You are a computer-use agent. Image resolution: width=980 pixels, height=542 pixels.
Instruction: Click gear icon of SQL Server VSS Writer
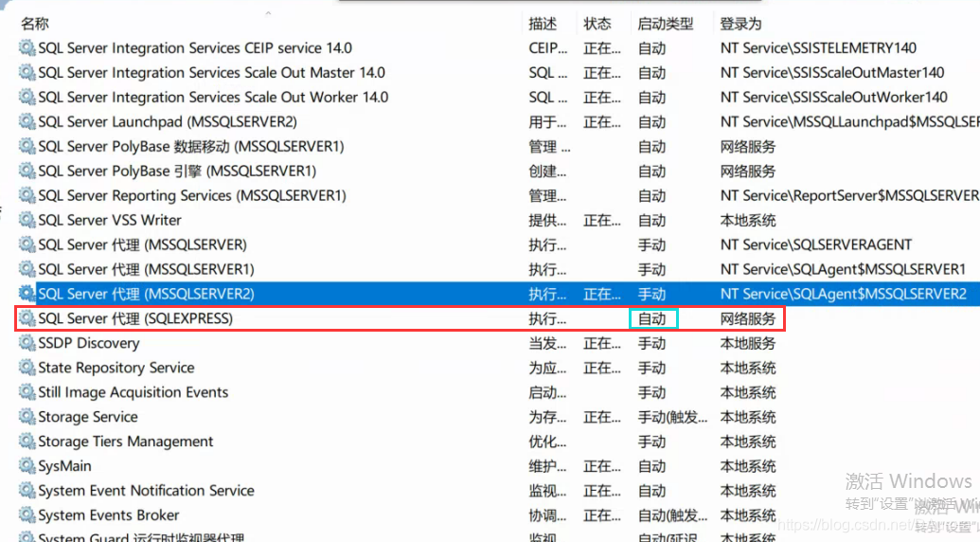(x=27, y=220)
